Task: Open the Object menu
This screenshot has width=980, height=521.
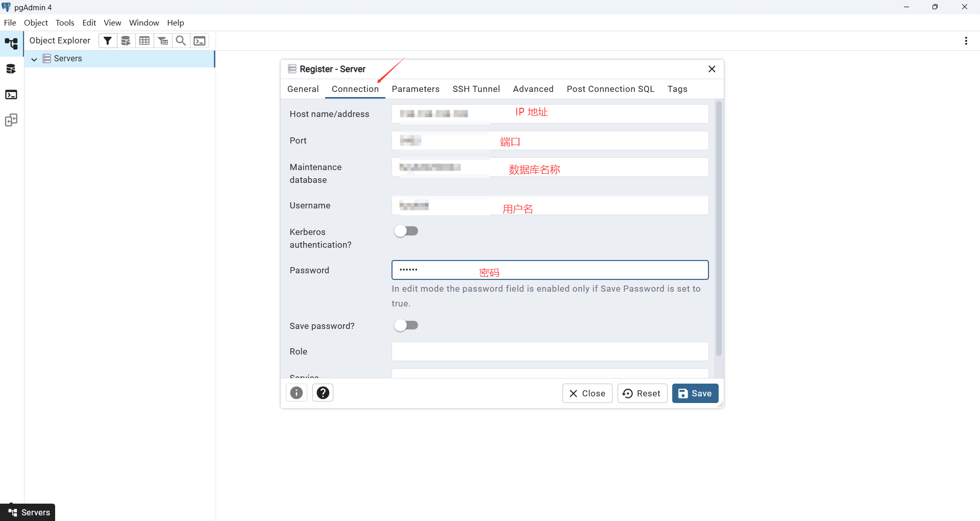Action: tap(36, 23)
